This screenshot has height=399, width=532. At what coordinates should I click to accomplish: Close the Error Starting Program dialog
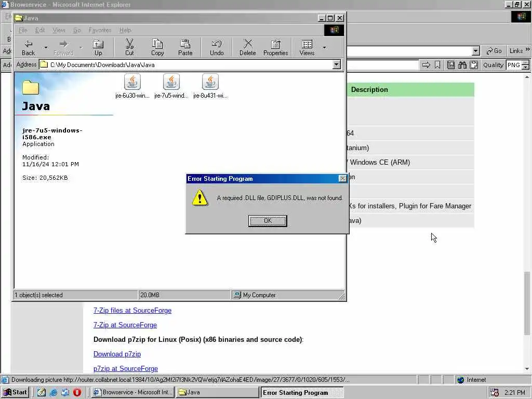[343, 179]
